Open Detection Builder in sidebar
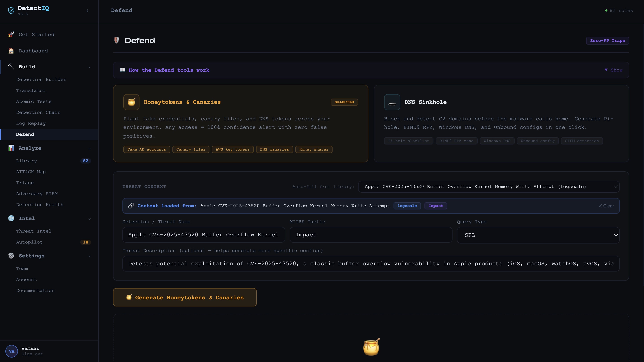The height and width of the screenshot is (362, 644). click(41, 80)
